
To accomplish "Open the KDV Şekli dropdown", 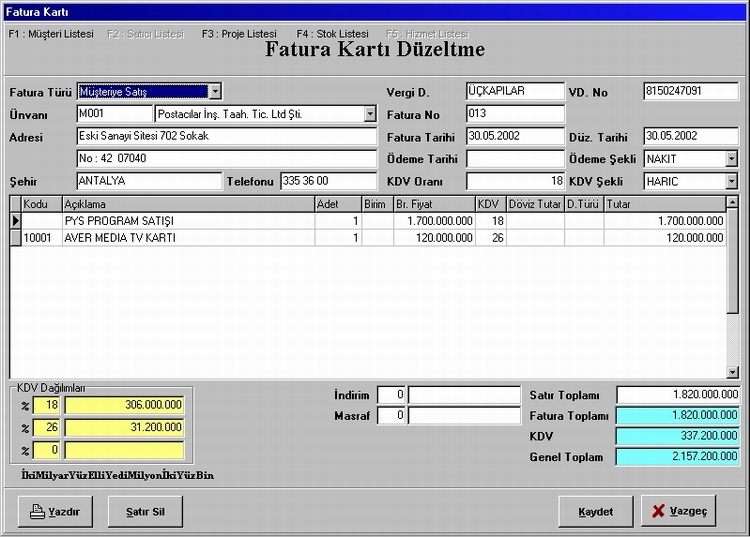I will tap(731, 182).
